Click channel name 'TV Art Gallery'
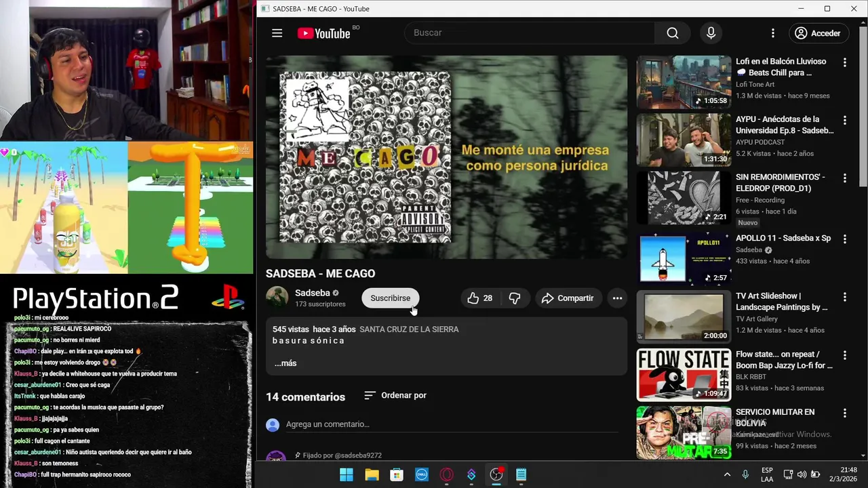Image resolution: width=868 pixels, height=488 pixels. pyautogui.click(x=756, y=319)
